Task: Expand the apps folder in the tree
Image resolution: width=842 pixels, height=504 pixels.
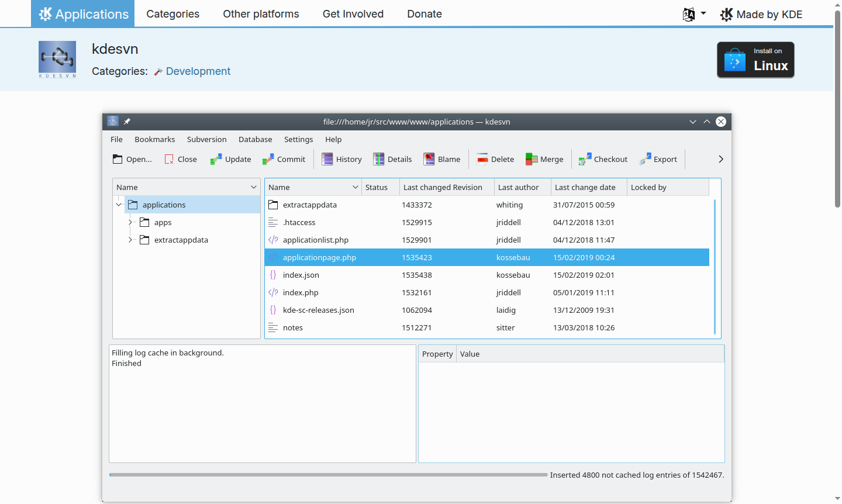Action: (130, 222)
